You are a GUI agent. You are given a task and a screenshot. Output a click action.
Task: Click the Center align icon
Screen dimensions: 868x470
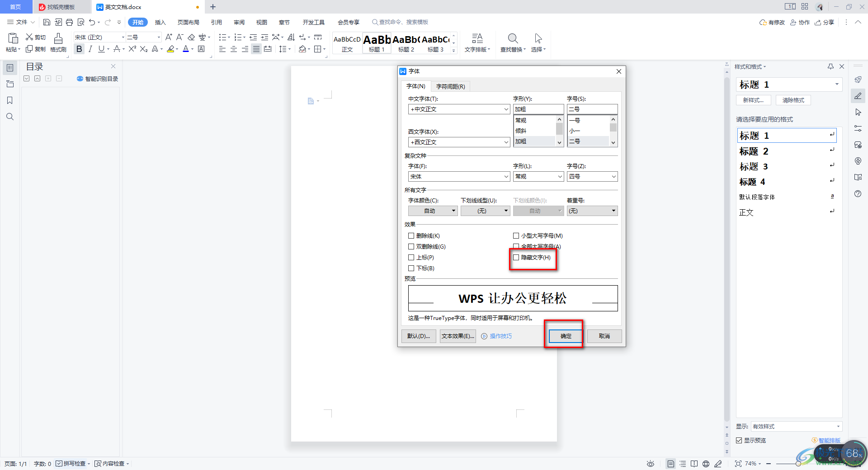point(234,49)
